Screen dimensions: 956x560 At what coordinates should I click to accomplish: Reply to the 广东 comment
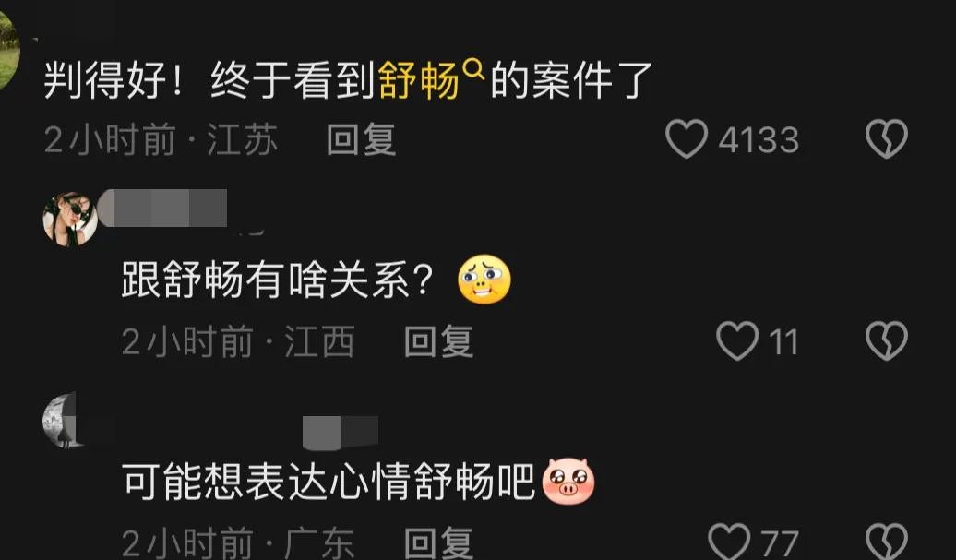click(x=439, y=542)
